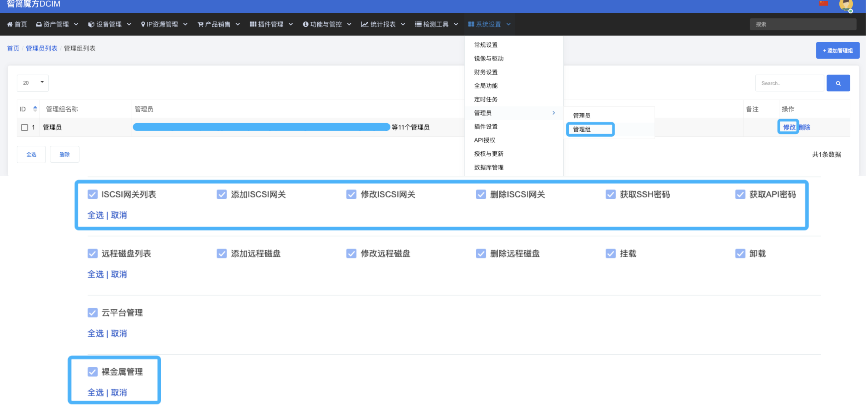This screenshot has width=868, height=407.
Task: Expand the 设备管理 dropdown arrow
Action: point(129,24)
